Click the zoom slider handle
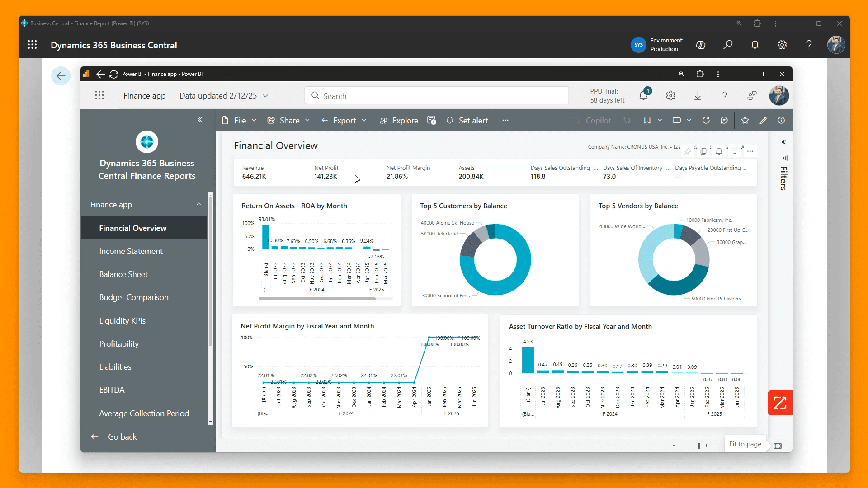 coord(698,446)
